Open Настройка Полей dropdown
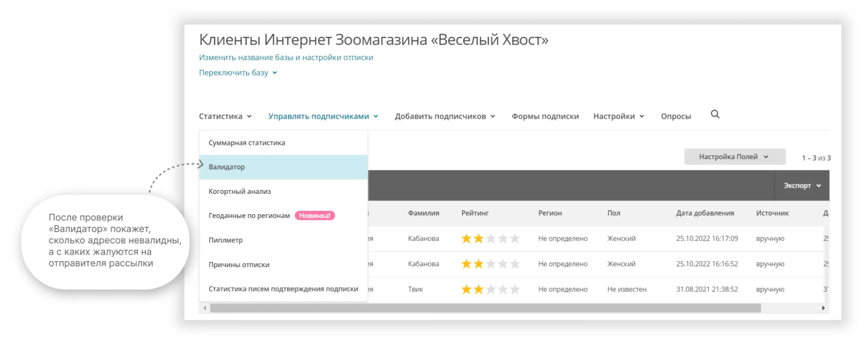Screen dimensions: 868x342 point(735,156)
